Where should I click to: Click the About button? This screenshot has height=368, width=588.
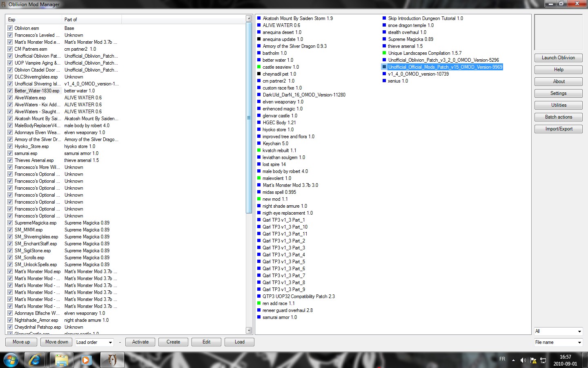coord(558,82)
